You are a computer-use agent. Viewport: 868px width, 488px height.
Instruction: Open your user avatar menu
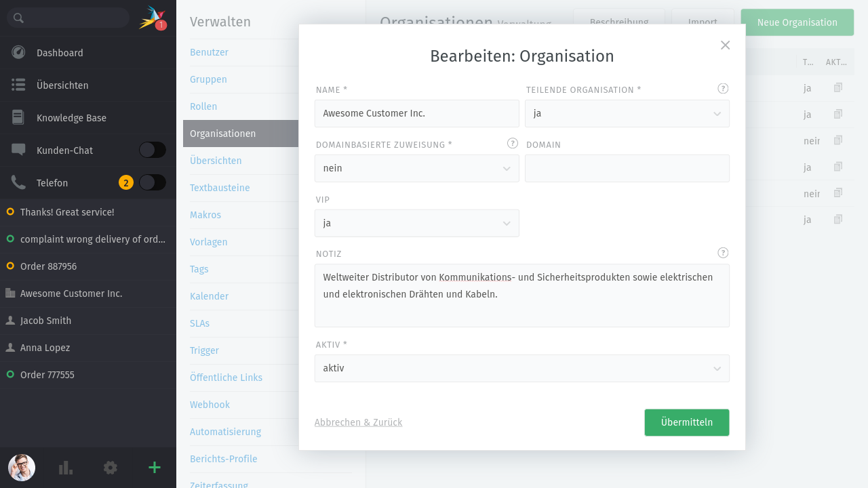click(21, 468)
